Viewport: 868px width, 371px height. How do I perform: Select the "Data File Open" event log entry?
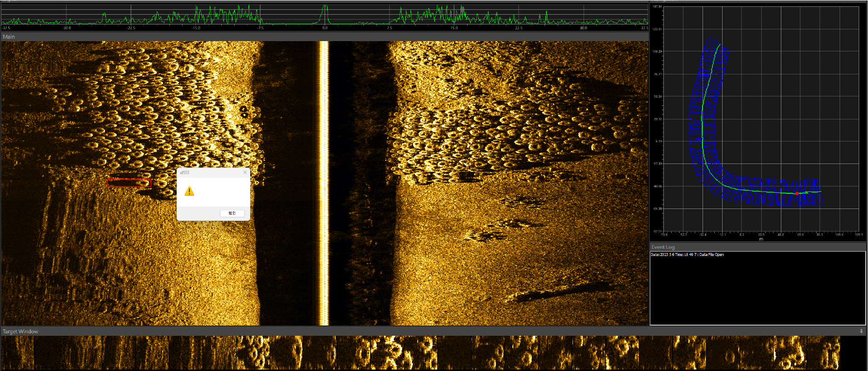tap(687, 255)
